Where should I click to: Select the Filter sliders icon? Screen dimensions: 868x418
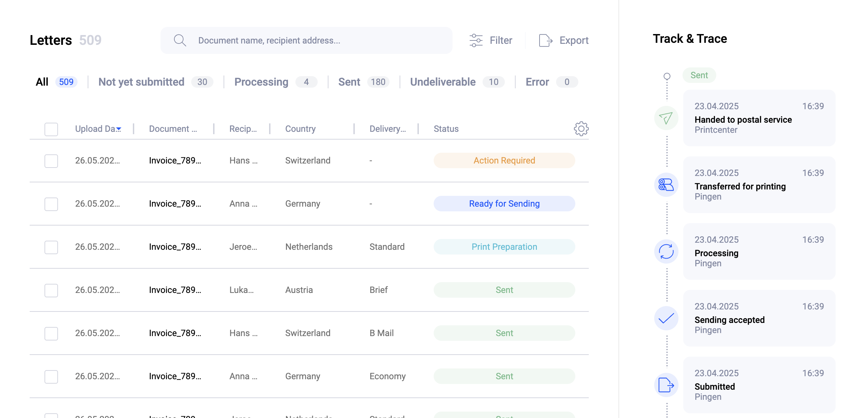click(x=476, y=40)
